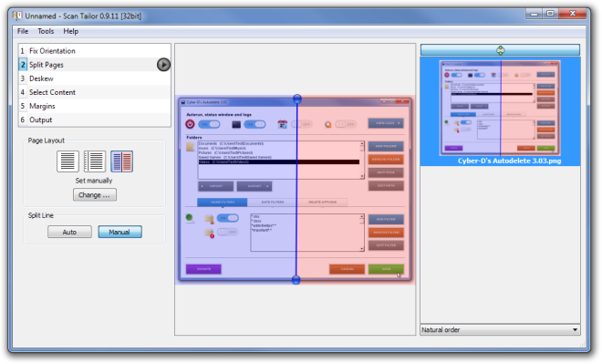This screenshot has height=364, width=602.
Task: Click the Cyber-D's Autodelete 3.03.png filename
Action: [x=510, y=161]
